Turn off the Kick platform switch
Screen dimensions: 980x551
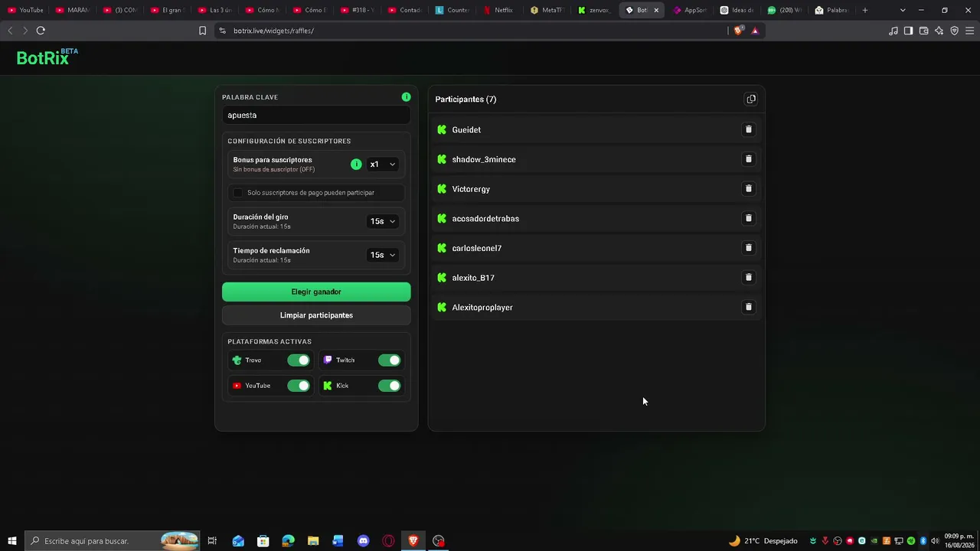[x=389, y=386]
